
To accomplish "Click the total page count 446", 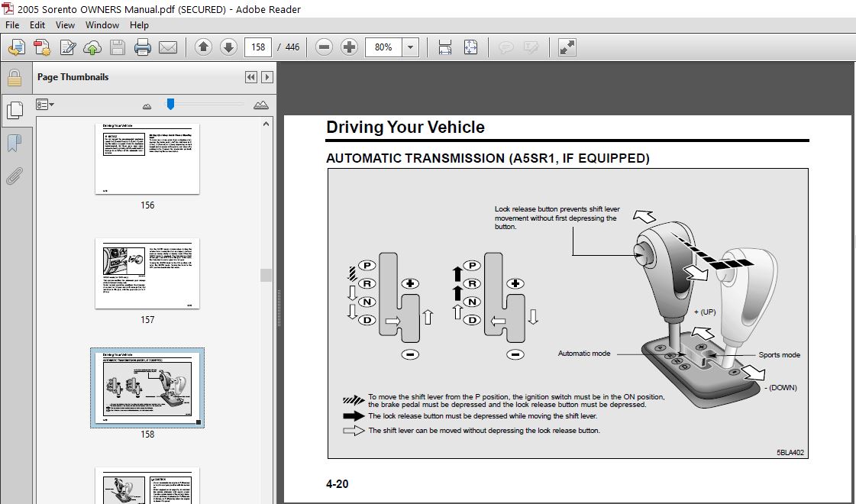I will coord(292,47).
